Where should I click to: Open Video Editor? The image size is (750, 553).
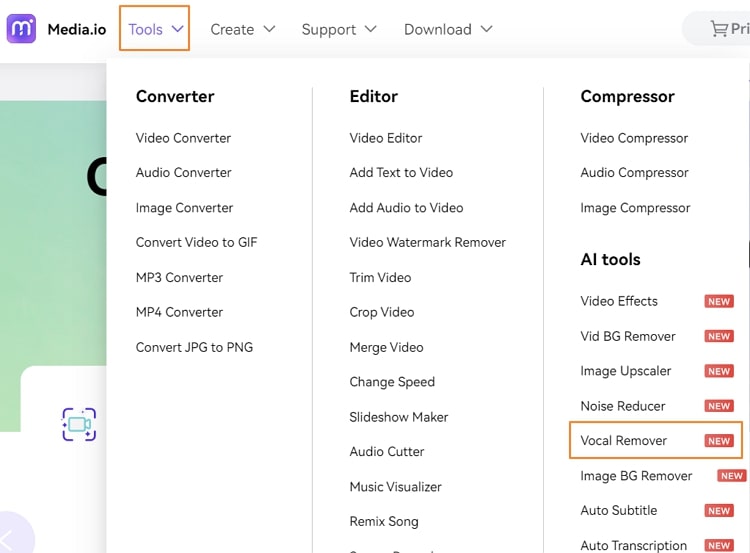coord(386,138)
